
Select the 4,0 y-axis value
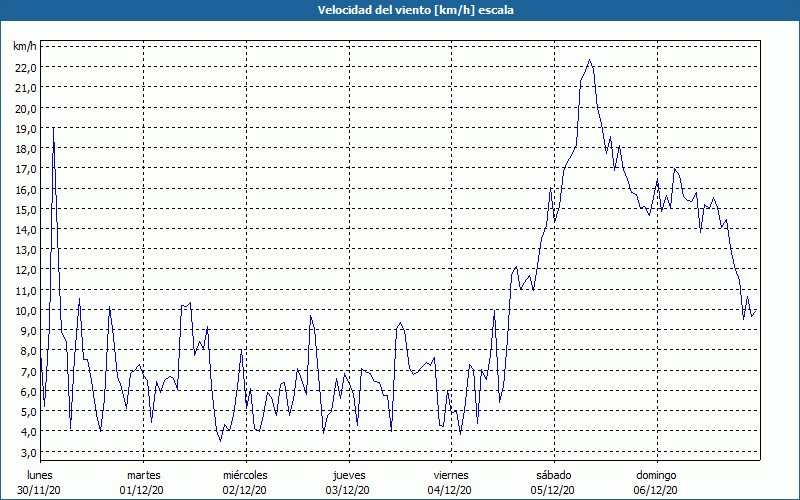tap(30, 432)
